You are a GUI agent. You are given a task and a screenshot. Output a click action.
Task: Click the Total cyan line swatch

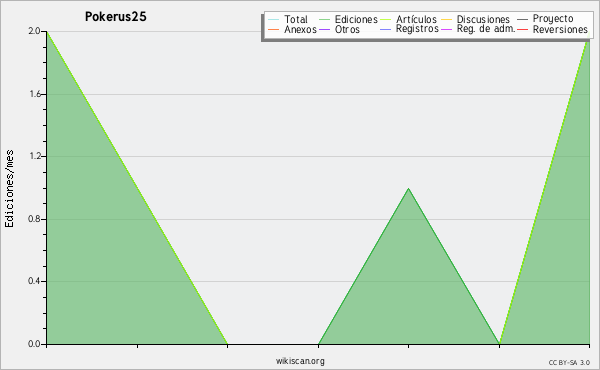274,20
